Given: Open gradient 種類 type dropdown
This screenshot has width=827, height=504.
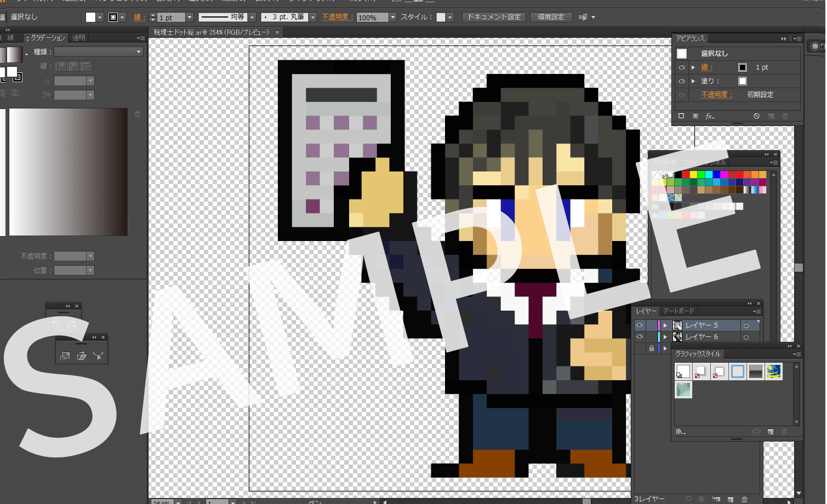Looking at the screenshot, I should (x=99, y=51).
